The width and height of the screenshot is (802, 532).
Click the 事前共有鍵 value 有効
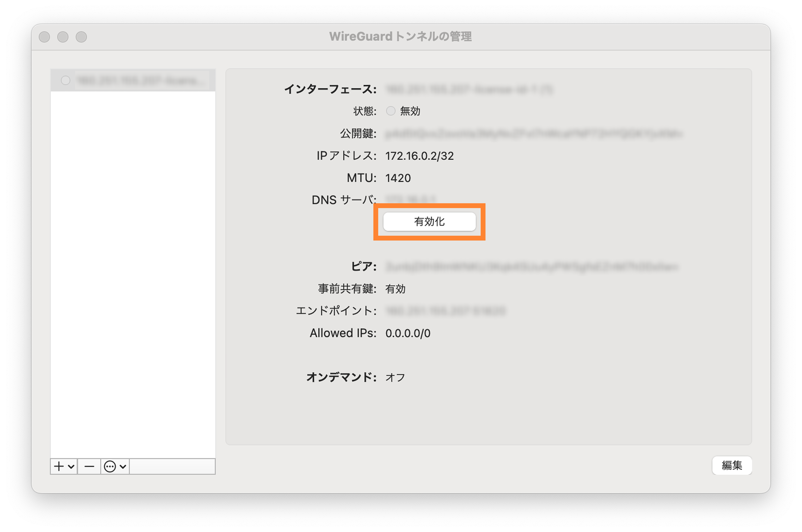click(x=395, y=289)
